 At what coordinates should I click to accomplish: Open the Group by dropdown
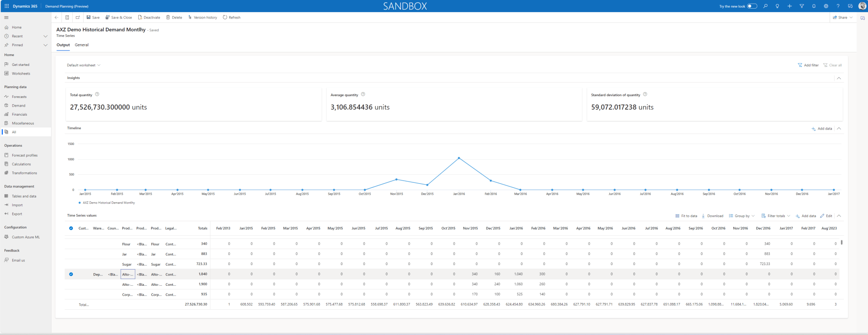click(741, 216)
